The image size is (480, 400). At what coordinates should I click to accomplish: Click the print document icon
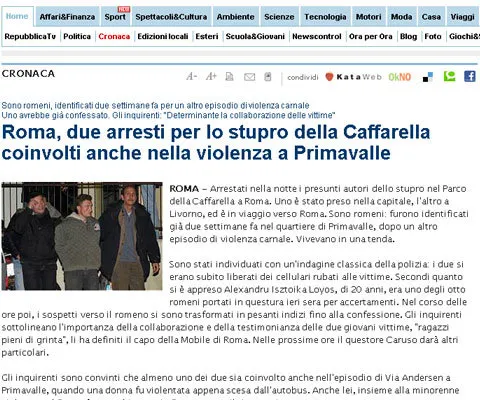pos(229,77)
